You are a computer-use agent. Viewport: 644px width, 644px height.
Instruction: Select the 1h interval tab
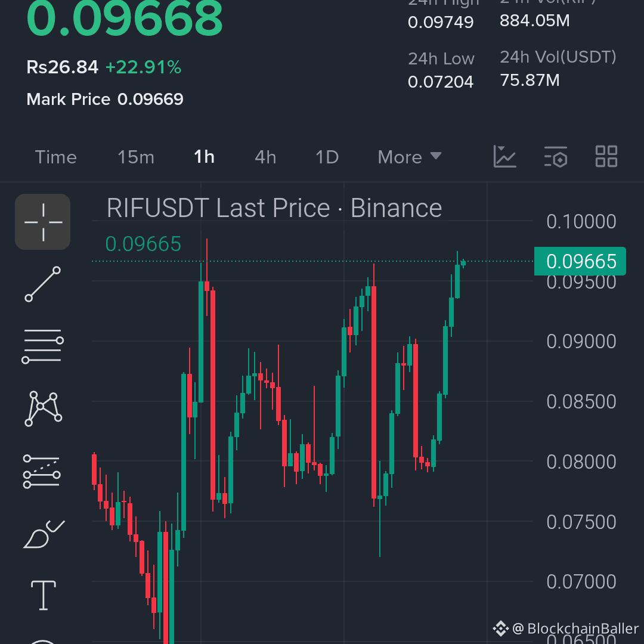204,157
